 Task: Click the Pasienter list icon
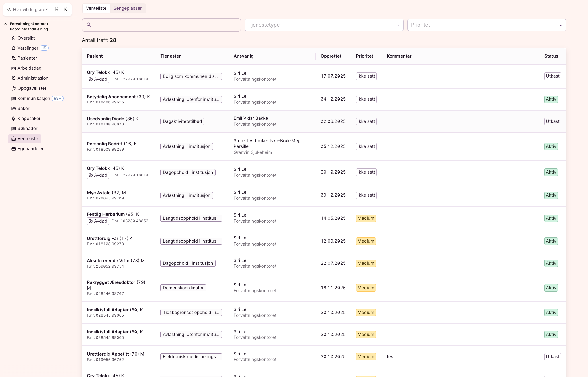(13, 58)
